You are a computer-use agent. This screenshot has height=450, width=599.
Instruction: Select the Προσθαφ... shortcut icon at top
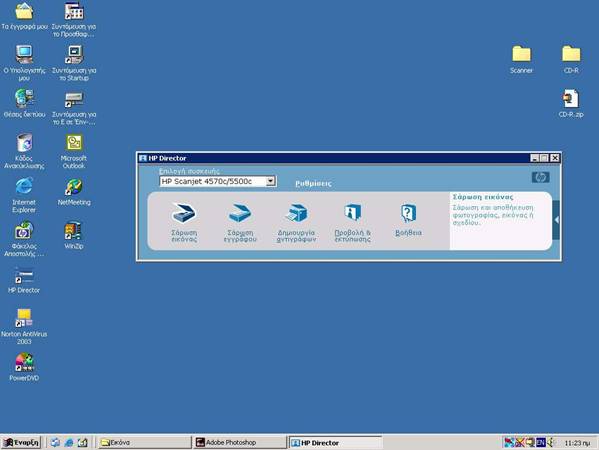[74, 19]
